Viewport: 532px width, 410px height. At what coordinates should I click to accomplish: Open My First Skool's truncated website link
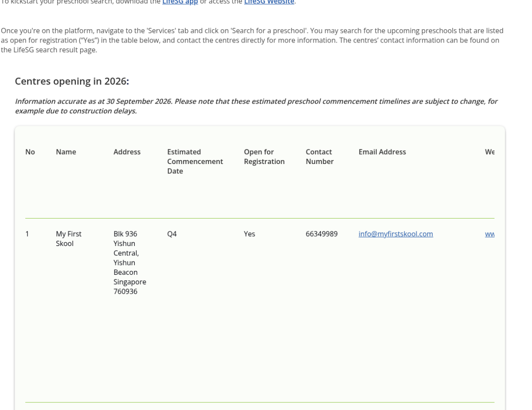point(490,234)
